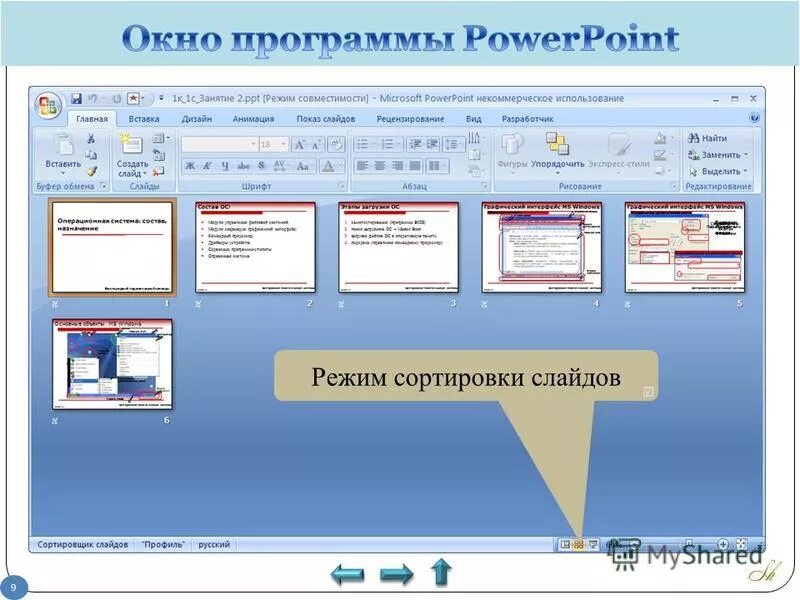Screen dimensions: 800x600
Task: Click the Align text vertical icon
Action: pos(475,154)
